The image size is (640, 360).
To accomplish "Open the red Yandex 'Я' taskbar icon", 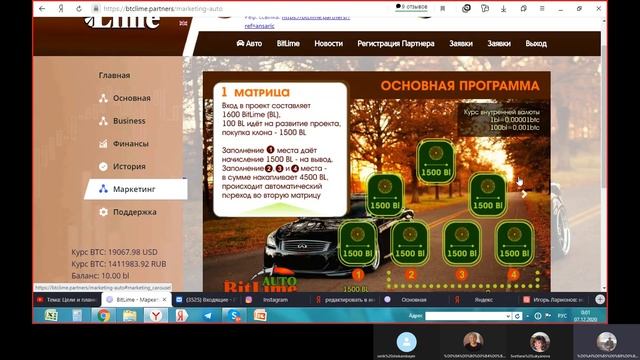I will click(182, 316).
